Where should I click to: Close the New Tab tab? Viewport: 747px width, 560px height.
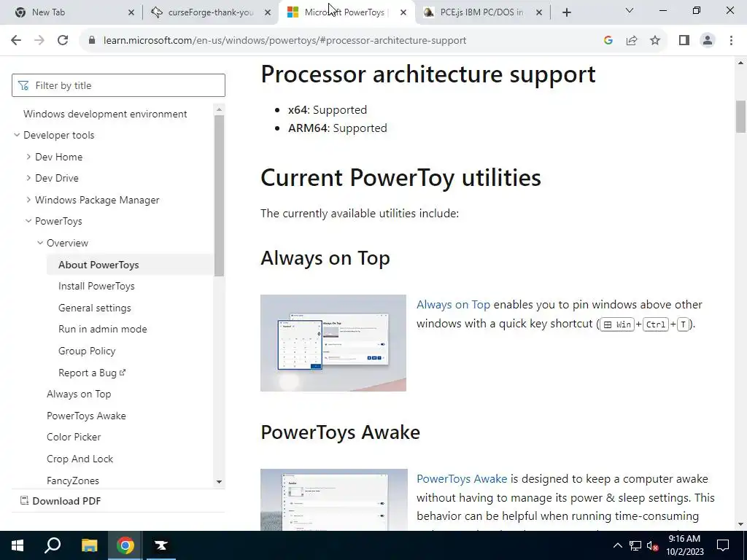(131, 12)
